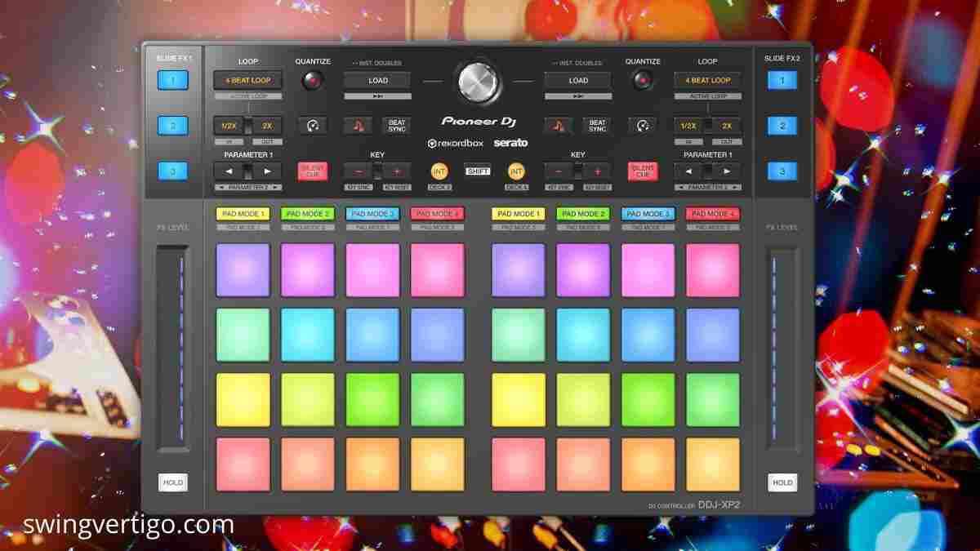The height and width of the screenshot is (551, 980).
Task: Click the right PARAMETER 1 forward arrow
Action: pos(727,171)
